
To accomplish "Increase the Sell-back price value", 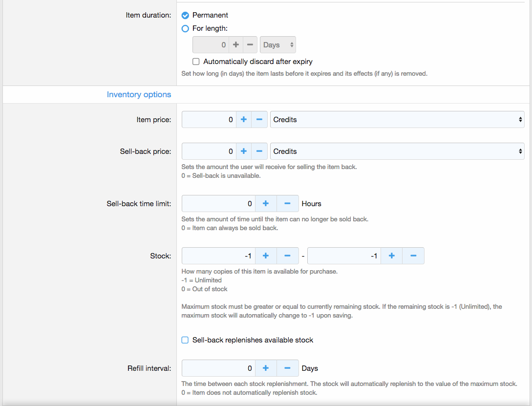I will [x=244, y=151].
